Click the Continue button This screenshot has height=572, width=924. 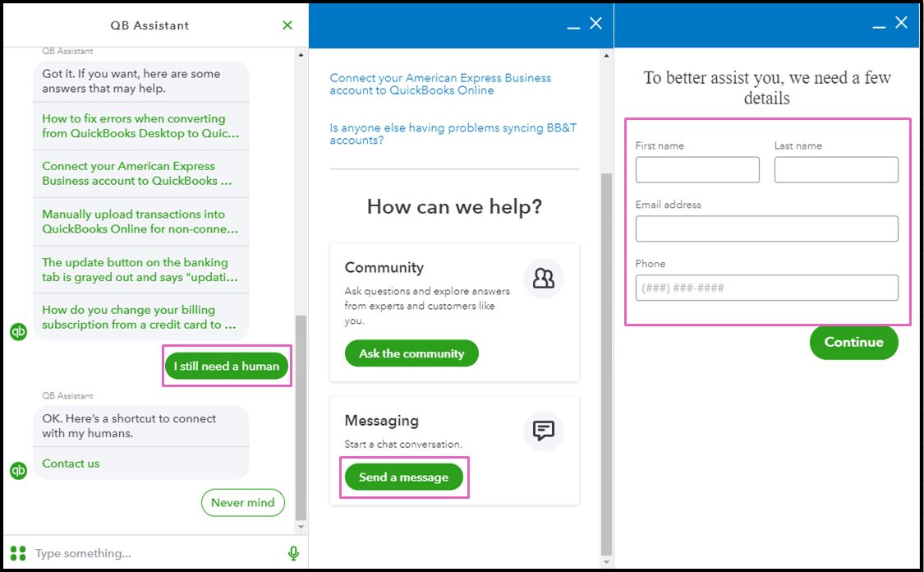tap(854, 342)
